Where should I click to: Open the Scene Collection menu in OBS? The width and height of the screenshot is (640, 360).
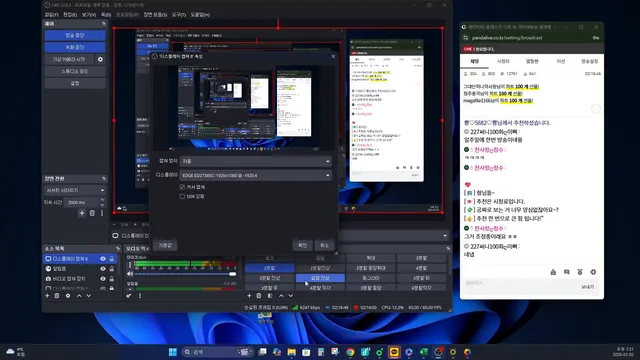[155, 15]
